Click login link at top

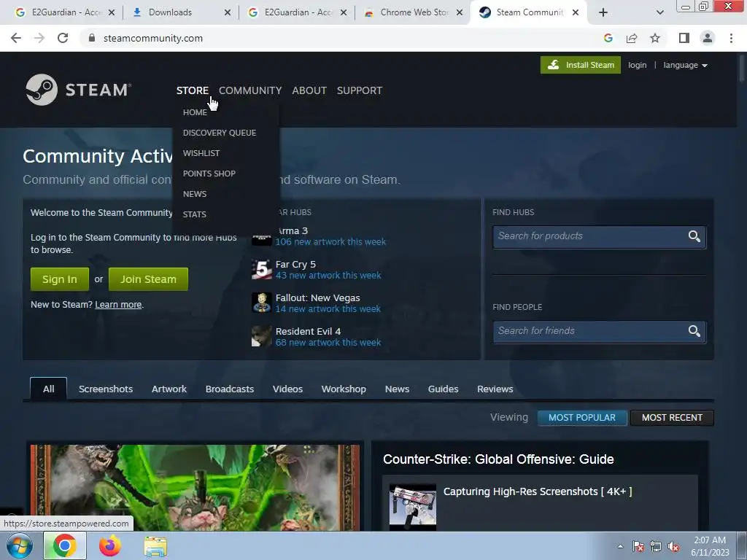pos(637,65)
